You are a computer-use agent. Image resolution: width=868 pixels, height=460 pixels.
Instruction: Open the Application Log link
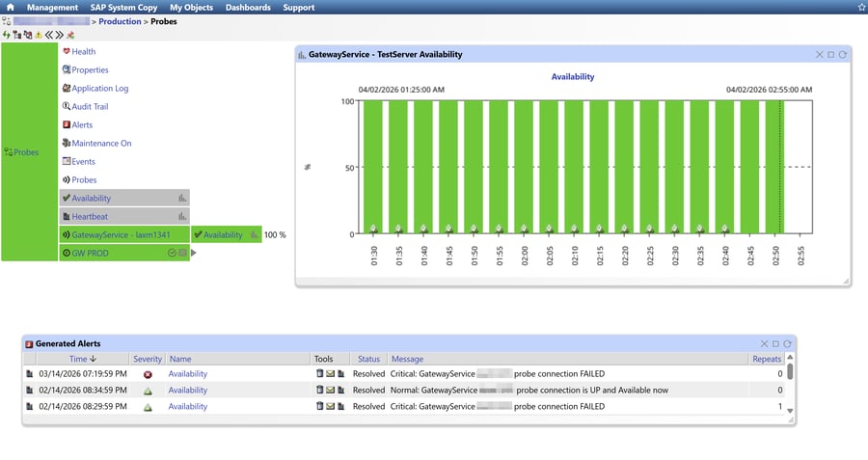click(99, 89)
